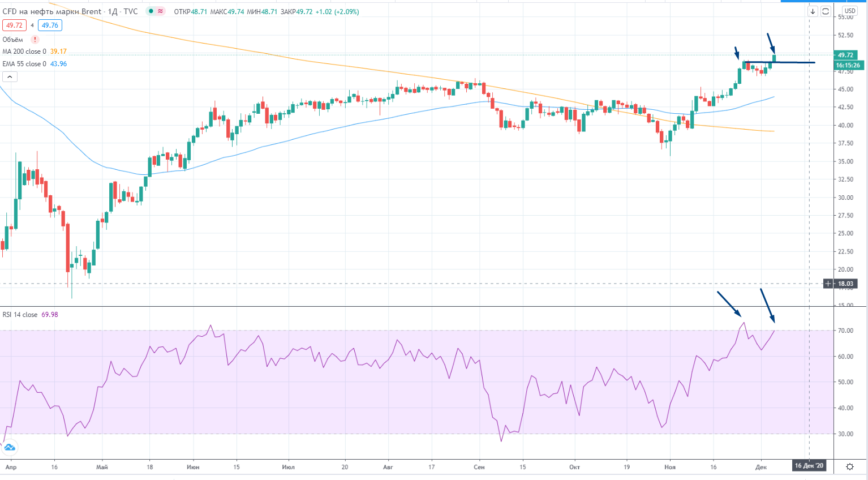Collapse the indicator legend with chevron
The image size is (868, 480).
[x=10, y=76]
